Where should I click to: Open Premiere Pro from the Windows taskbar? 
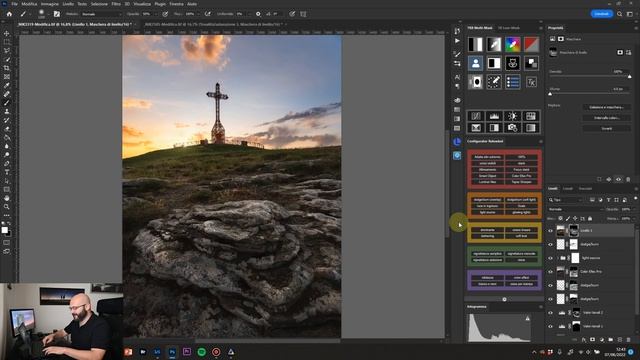click(187, 352)
